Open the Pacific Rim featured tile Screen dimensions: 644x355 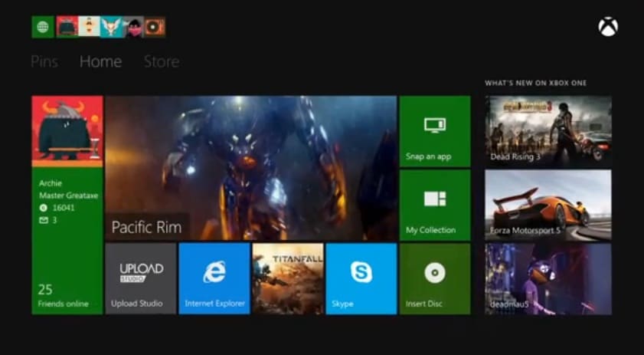point(251,168)
